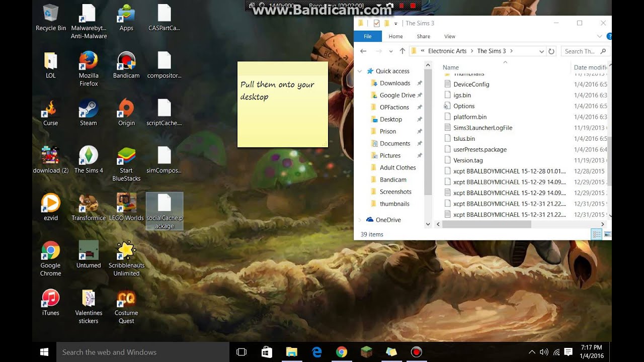
Task: Collapse Quick access in navigation pane
Action: tap(360, 71)
